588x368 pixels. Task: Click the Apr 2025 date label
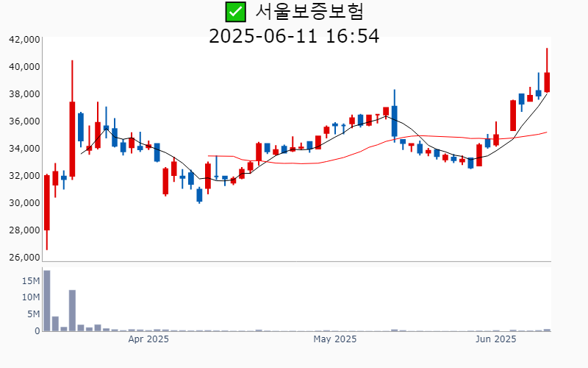[148, 339]
